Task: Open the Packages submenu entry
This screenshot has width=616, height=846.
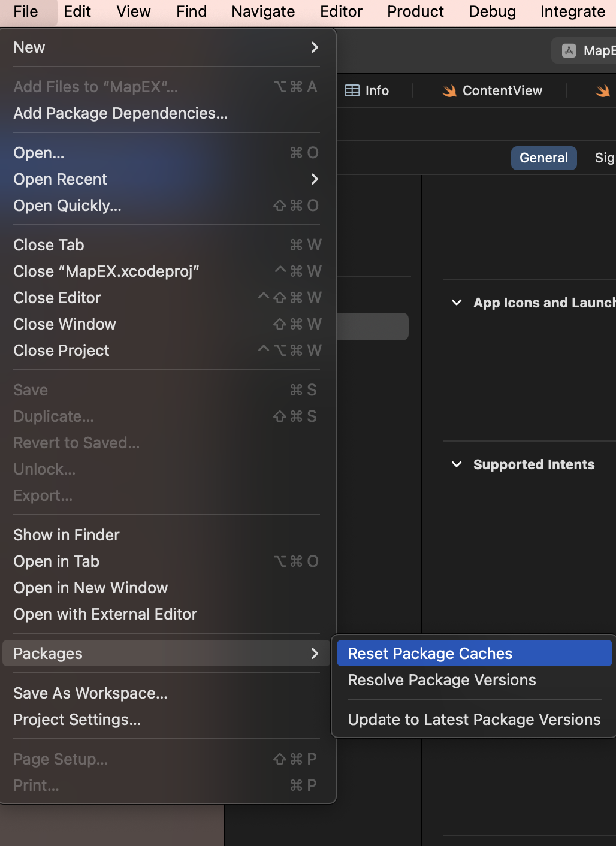Action: 167,654
